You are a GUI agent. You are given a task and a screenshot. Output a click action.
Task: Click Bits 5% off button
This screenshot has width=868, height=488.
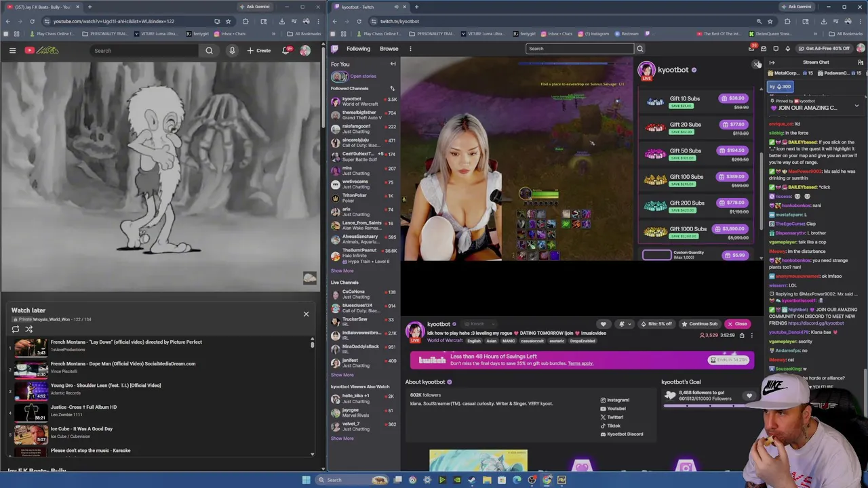click(x=657, y=324)
